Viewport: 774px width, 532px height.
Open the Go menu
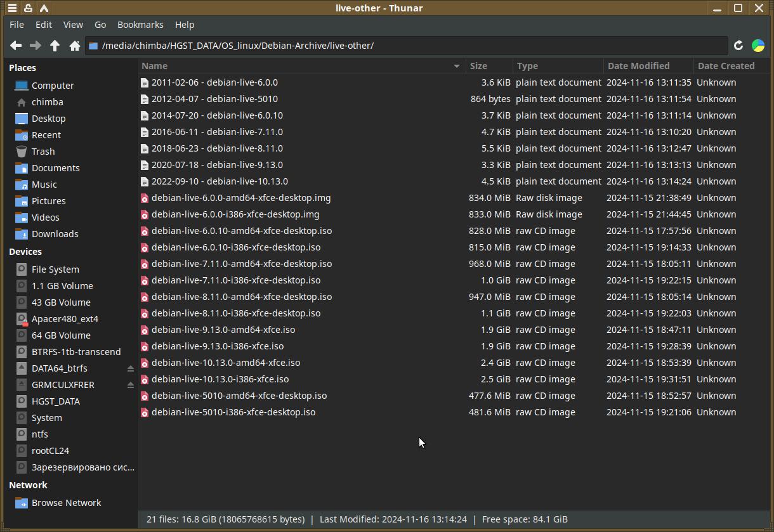tap(100, 25)
